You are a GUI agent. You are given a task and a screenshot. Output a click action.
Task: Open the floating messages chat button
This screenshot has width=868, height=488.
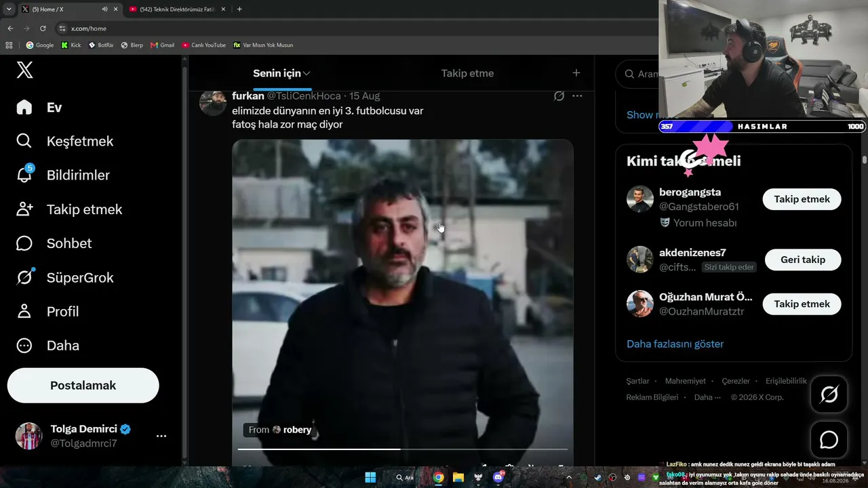829,440
